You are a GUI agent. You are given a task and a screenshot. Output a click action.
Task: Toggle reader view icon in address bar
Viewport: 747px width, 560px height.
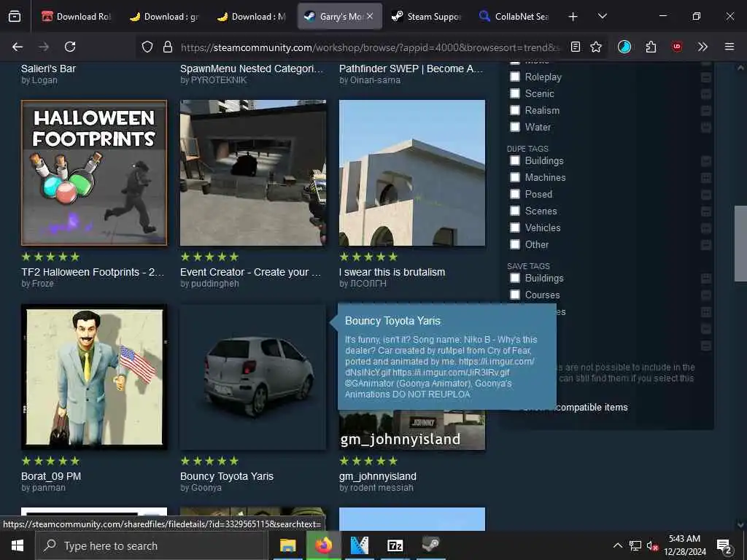coord(576,47)
